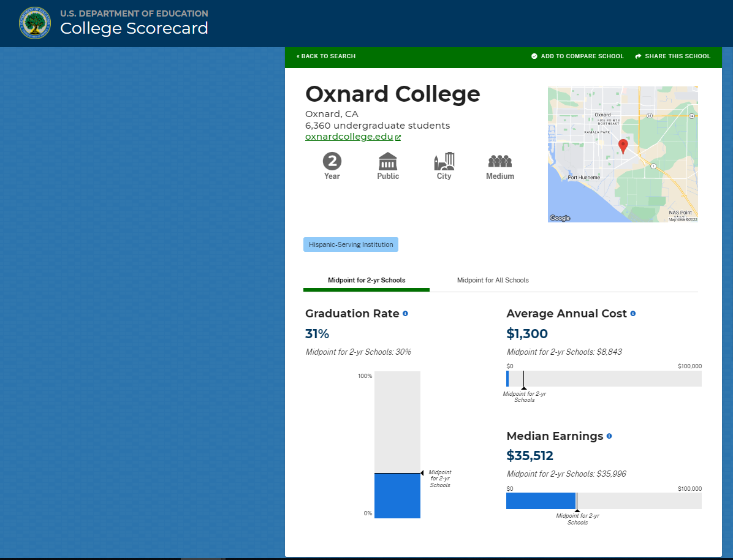This screenshot has height=560, width=733.
Task: Click the Oxnard College location map
Action: [623, 154]
